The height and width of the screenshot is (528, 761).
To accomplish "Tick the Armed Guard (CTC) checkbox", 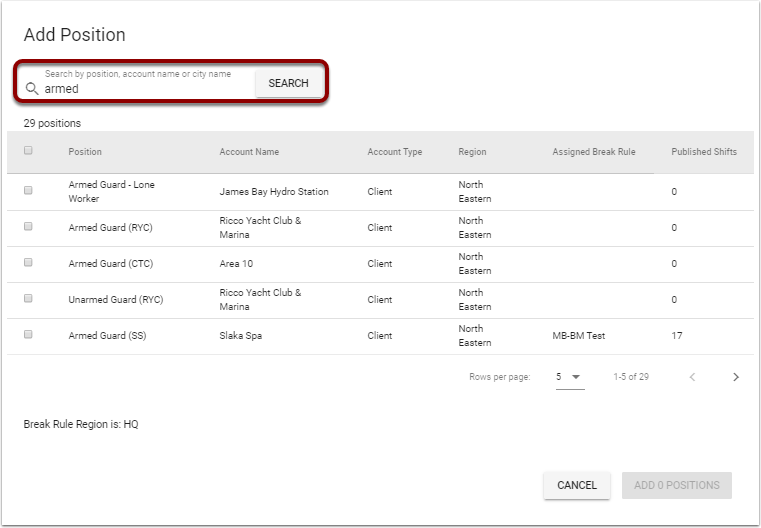I will [x=28, y=262].
